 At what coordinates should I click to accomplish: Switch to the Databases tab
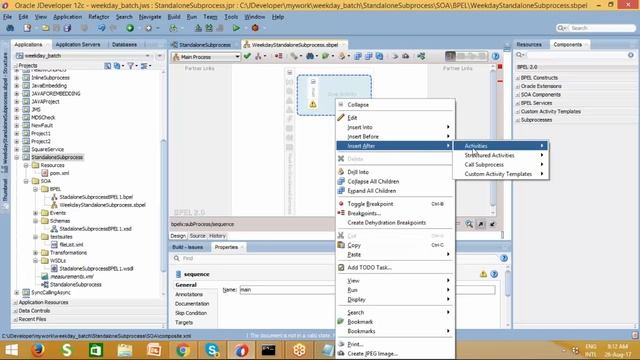tap(124, 44)
